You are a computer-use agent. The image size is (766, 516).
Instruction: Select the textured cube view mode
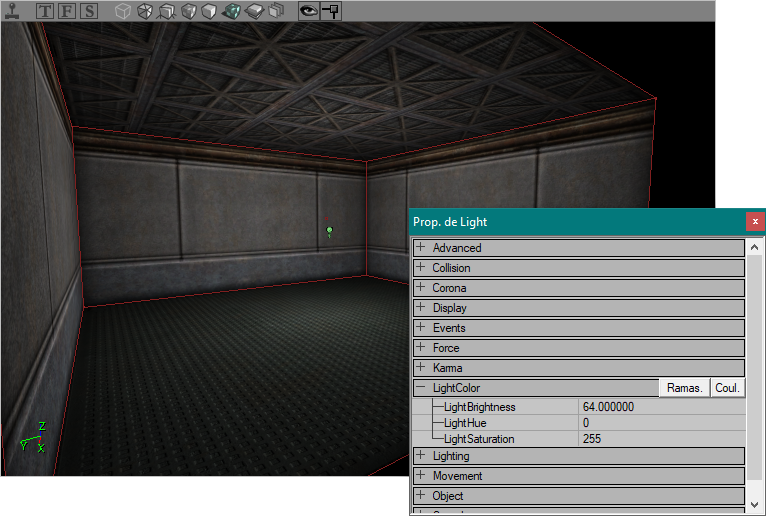(188, 12)
